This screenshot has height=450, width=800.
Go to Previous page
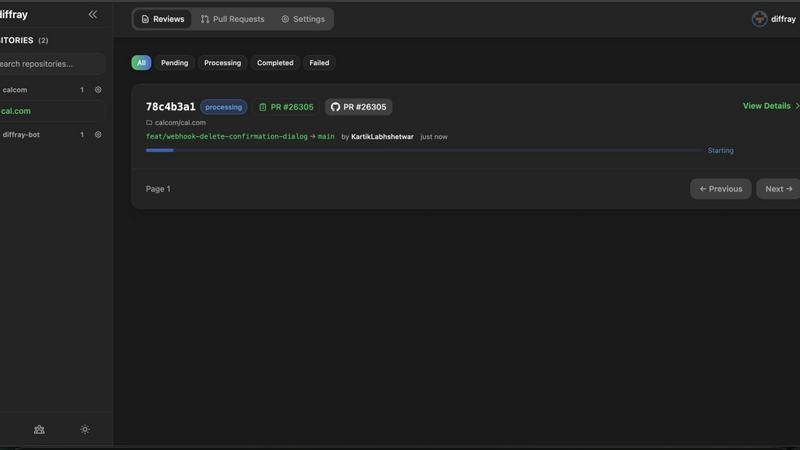click(x=720, y=189)
